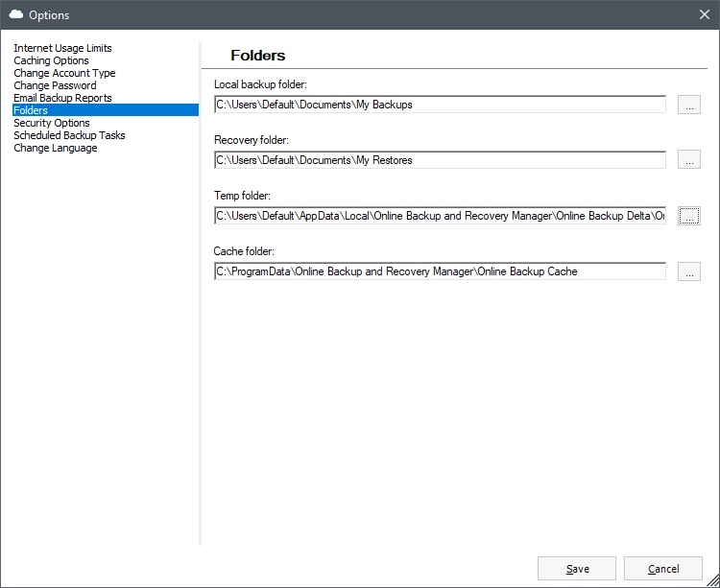The height and width of the screenshot is (588, 720).
Task: Click the cloud icon in title bar
Action: coord(16,14)
